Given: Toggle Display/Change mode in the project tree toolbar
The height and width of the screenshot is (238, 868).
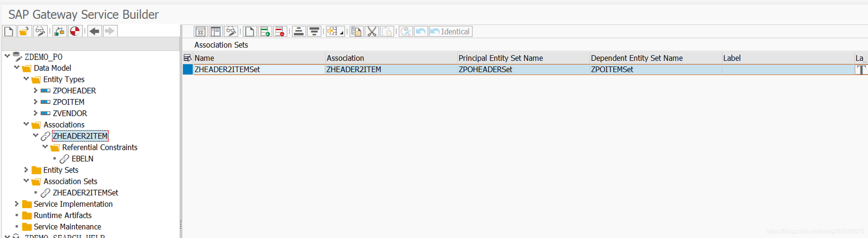Looking at the screenshot, I should point(40,31).
